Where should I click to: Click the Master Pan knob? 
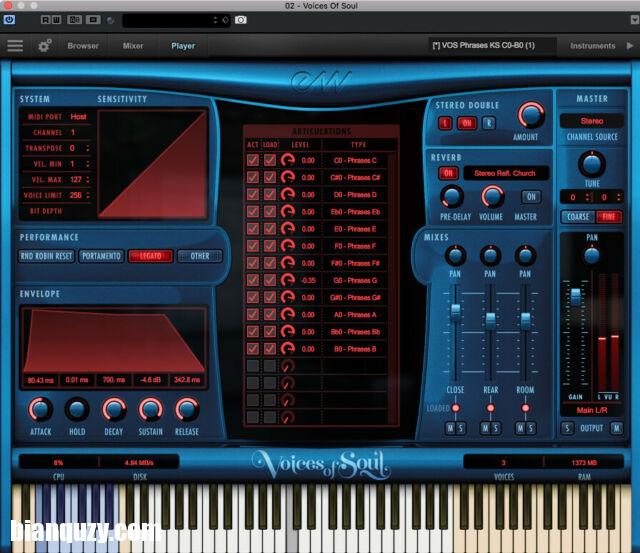[x=591, y=256]
